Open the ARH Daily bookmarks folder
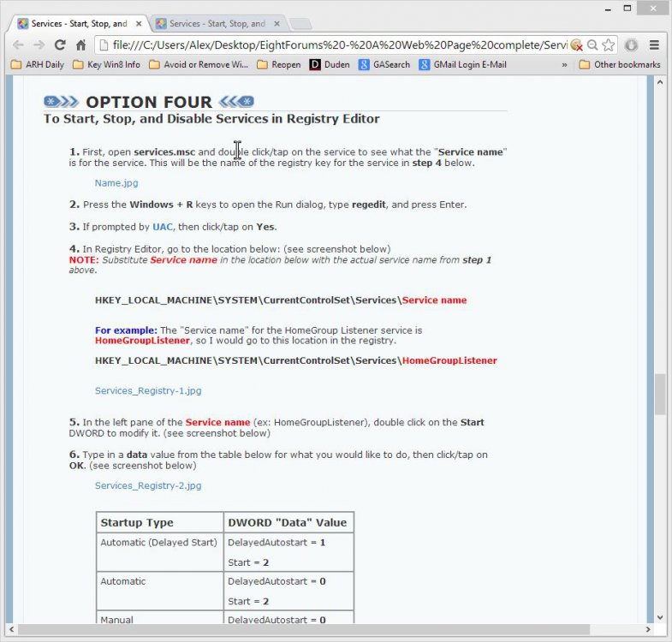The width and height of the screenshot is (672, 642). pyautogui.click(x=38, y=64)
